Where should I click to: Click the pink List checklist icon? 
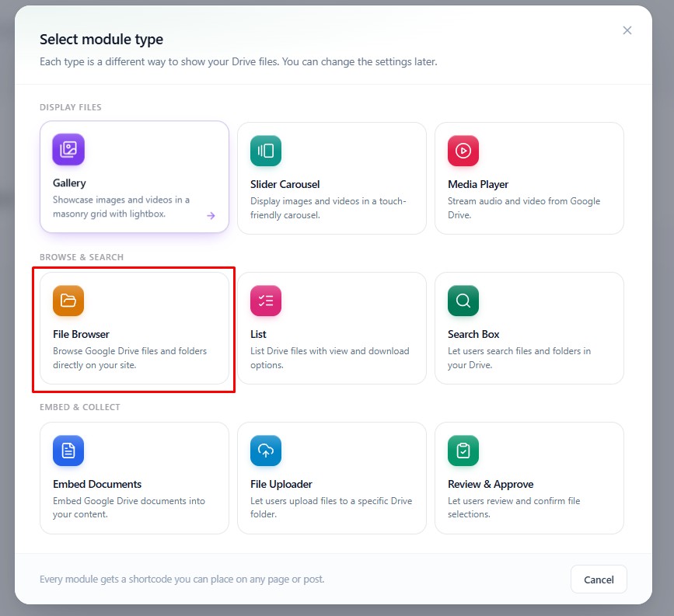pyautogui.click(x=266, y=301)
